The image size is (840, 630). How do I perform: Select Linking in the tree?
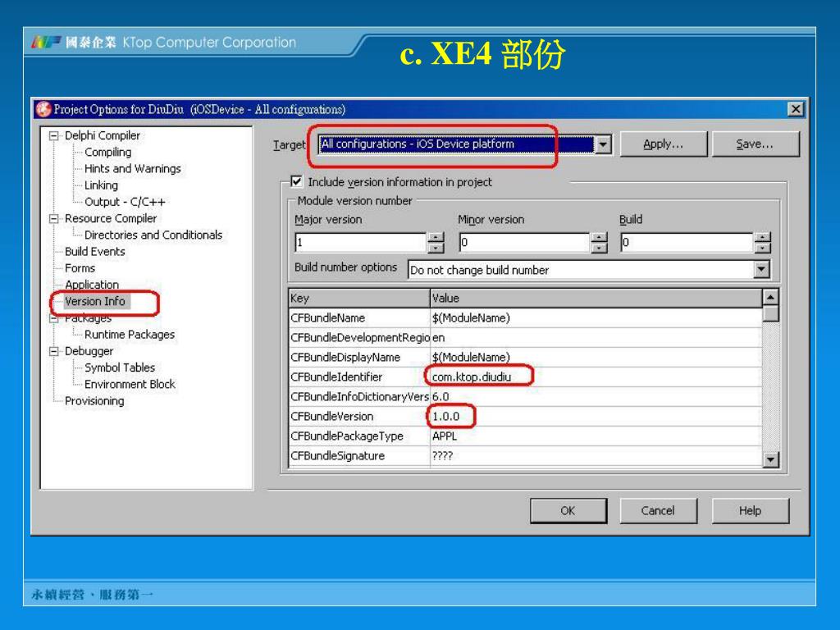(101, 185)
